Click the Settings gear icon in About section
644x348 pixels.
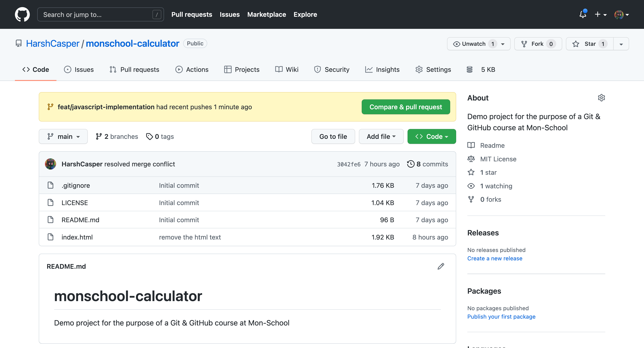point(602,98)
